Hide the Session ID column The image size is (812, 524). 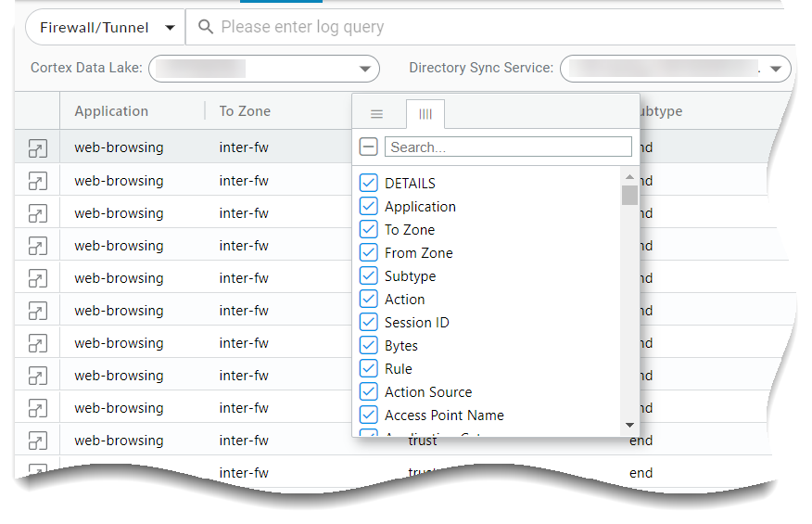368,323
